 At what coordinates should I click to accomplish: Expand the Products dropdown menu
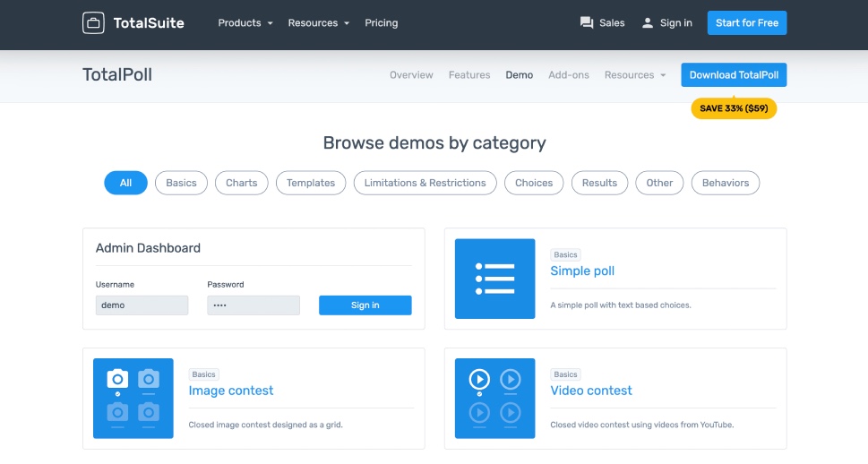tap(245, 23)
